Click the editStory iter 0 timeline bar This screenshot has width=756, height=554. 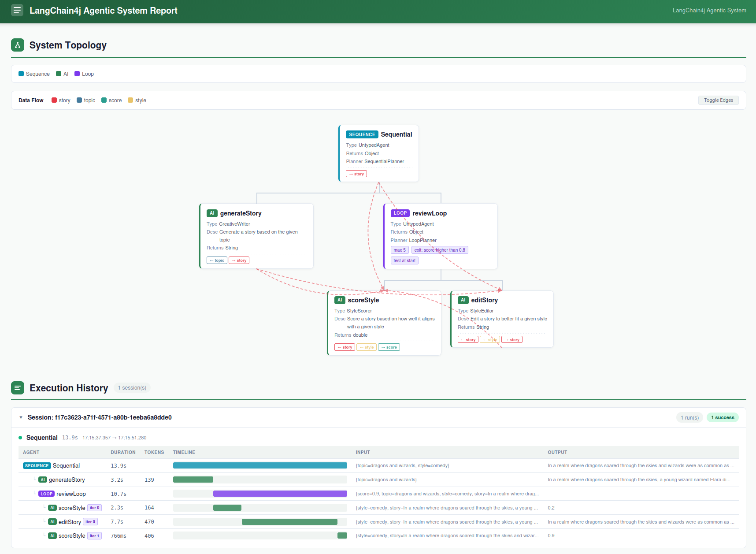289,522
